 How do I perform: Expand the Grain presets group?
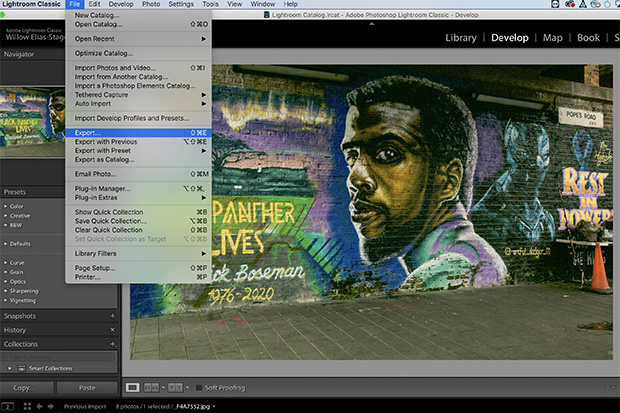pyautogui.click(x=6, y=272)
